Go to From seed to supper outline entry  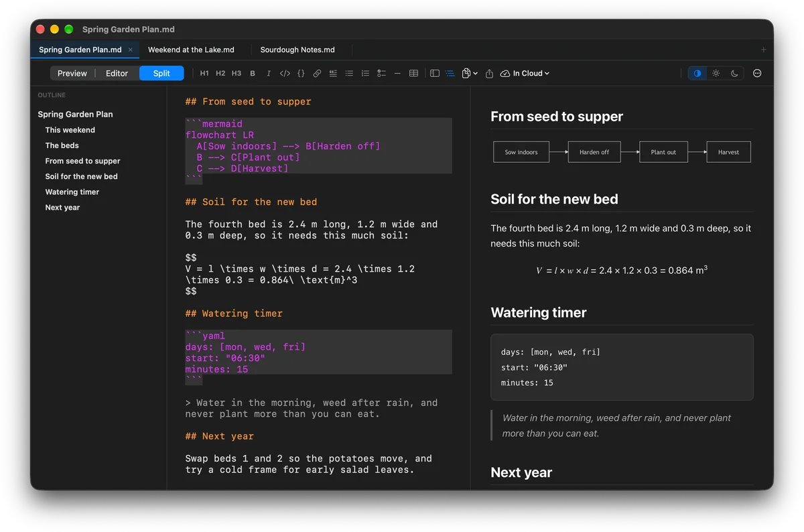click(82, 161)
